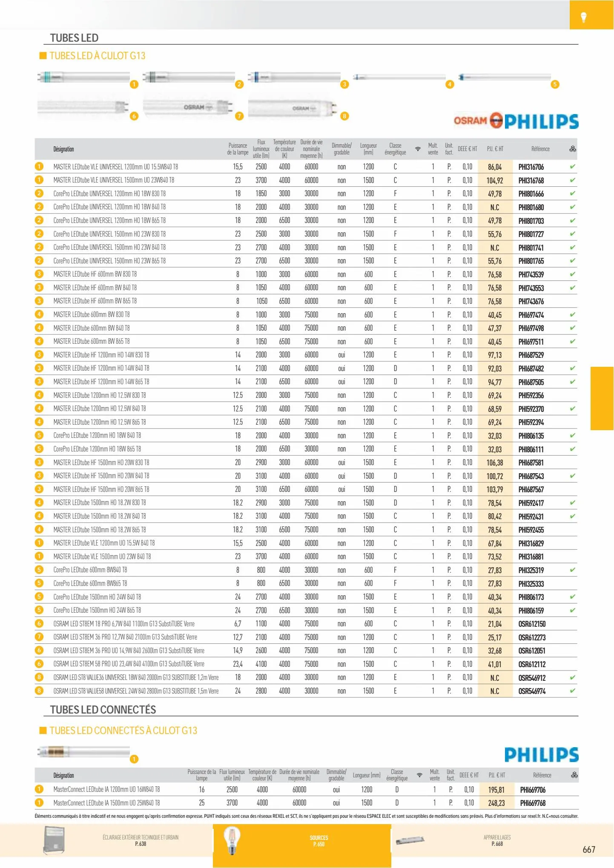Click the stock checkmark for PHI316706
Viewport: 614px width, 868px height.
[x=573, y=166]
